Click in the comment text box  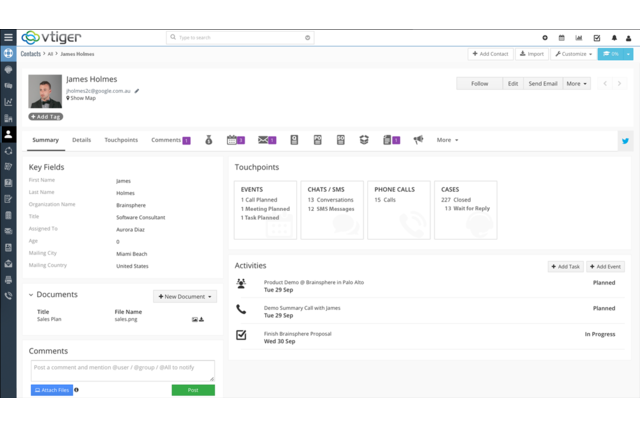click(122, 370)
